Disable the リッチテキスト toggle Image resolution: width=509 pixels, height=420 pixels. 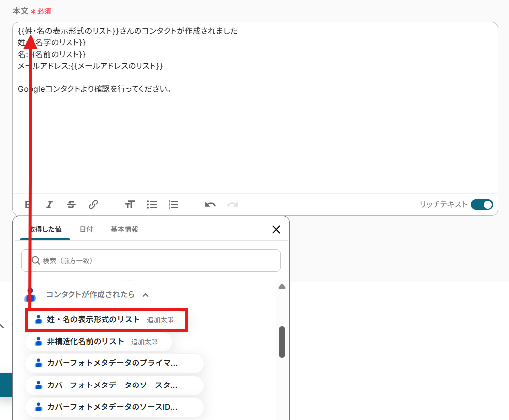[x=481, y=204]
